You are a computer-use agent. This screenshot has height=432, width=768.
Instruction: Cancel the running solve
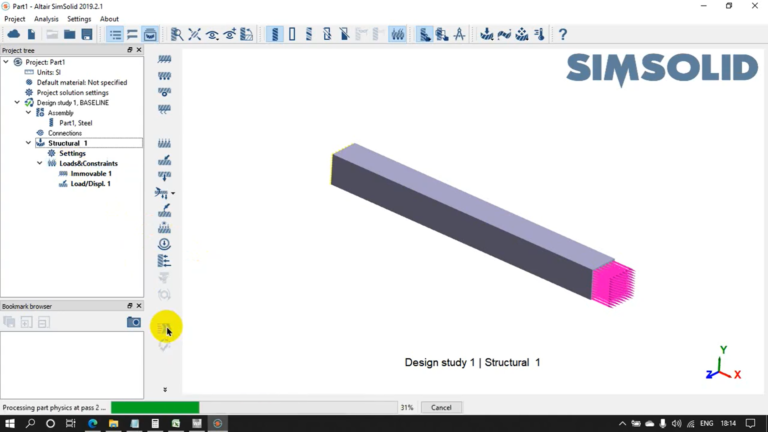[441, 408]
